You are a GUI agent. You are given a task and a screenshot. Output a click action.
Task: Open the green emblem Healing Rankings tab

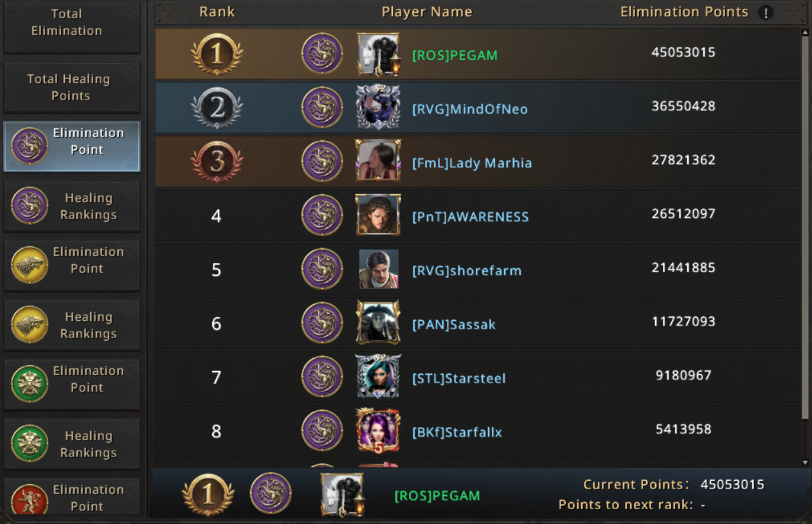[72, 444]
